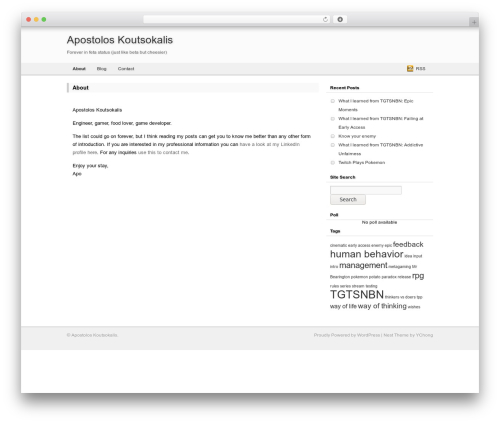Viewport: 500px width, 423px height.
Task: Open the Blog menu item
Action: (102, 69)
